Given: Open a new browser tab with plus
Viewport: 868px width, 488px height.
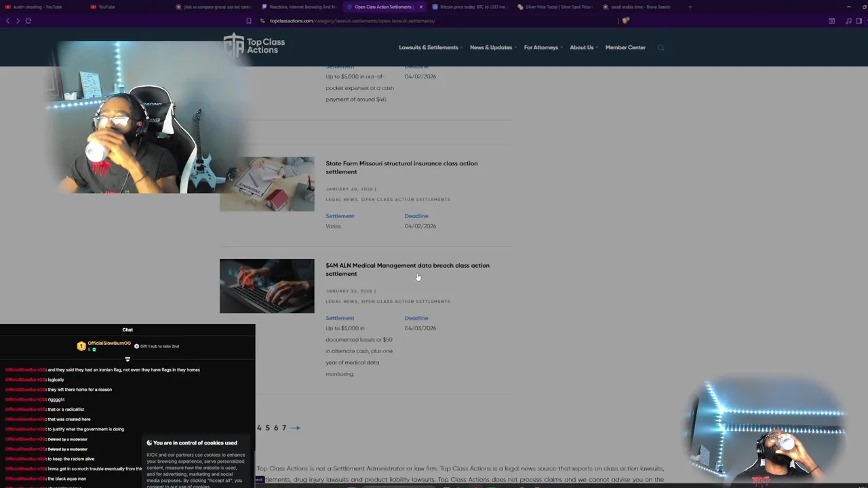Looking at the screenshot, I should (x=690, y=7).
